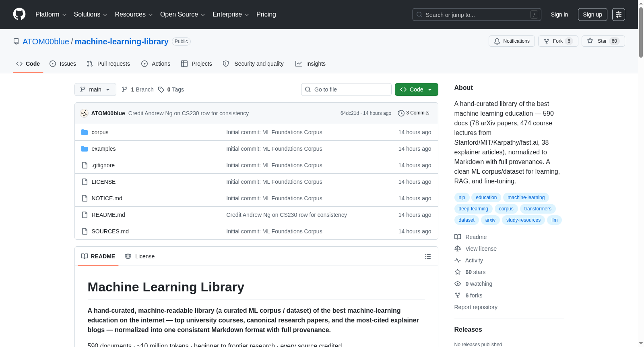The image size is (644, 347).
Task: Click the commits history clock icon
Action: 401,113
